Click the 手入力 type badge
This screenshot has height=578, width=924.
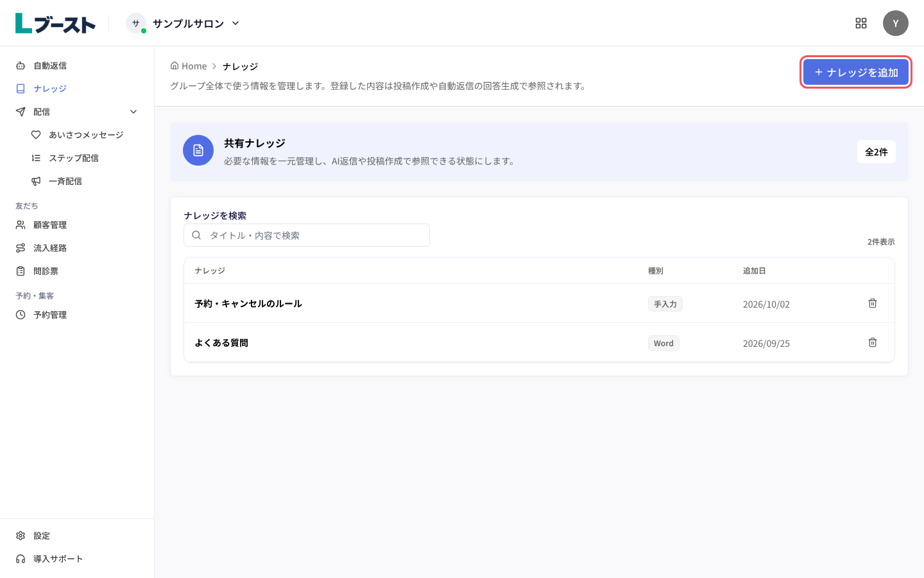(665, 304)
